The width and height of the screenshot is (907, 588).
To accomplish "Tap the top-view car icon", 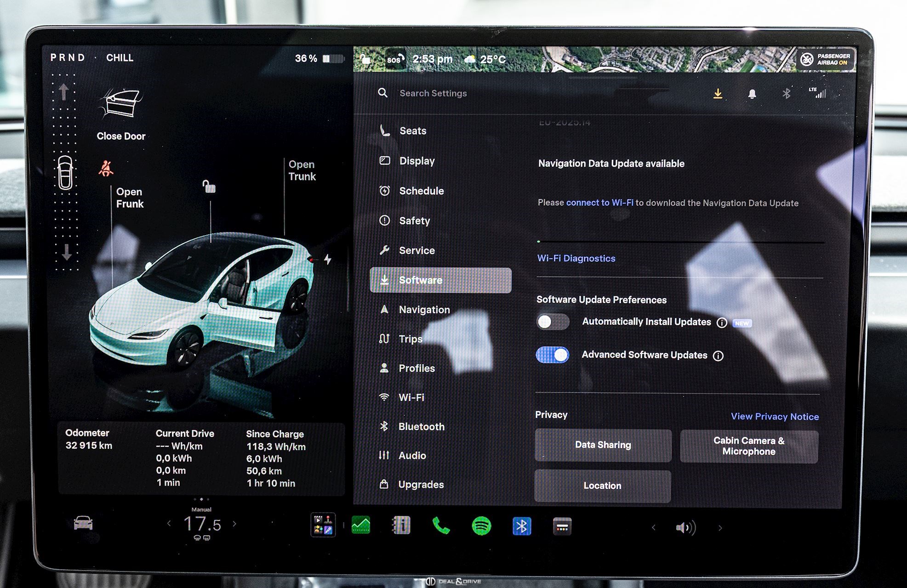I will click(x=65, y=173).
